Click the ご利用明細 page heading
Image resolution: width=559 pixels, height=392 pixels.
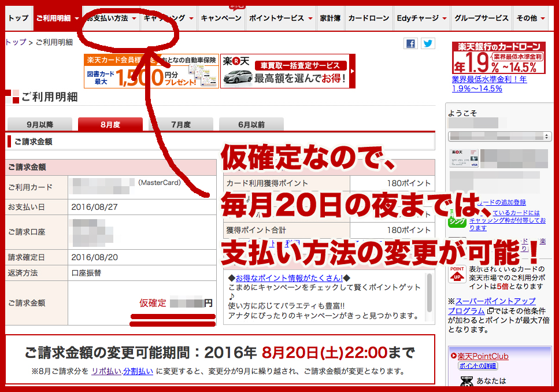tap(50, 97)
